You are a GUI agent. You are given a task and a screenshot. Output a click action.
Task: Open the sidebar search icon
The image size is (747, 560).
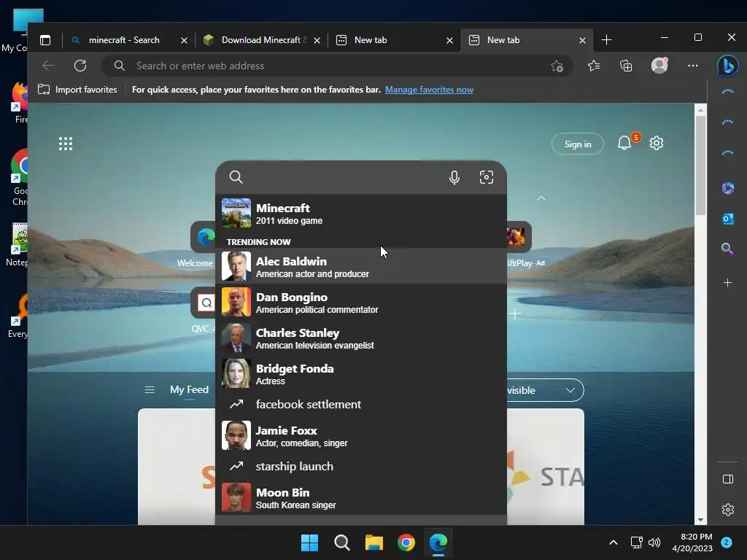click(727, 249)
